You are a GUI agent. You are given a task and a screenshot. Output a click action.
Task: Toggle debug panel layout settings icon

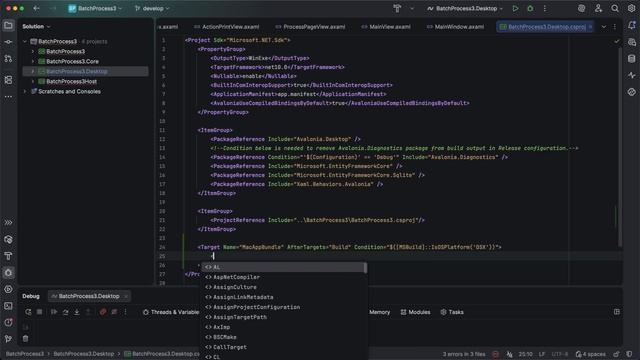click(617, 312)
